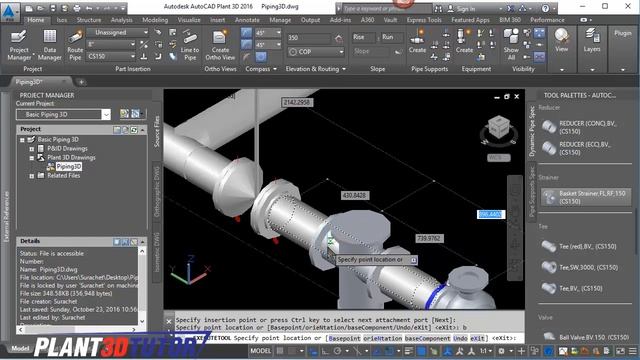The image size is (640, 360).
Task: Open the Structure ribbon tab
Action: point(89,20)
